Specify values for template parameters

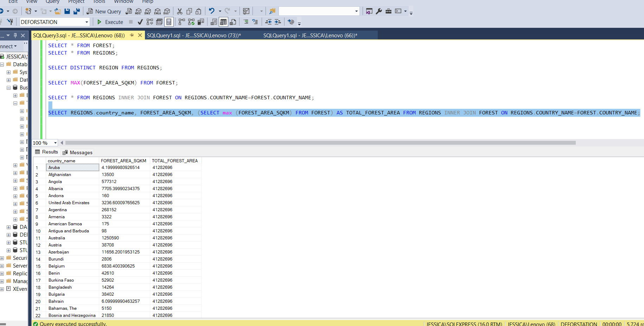point(291,22)
